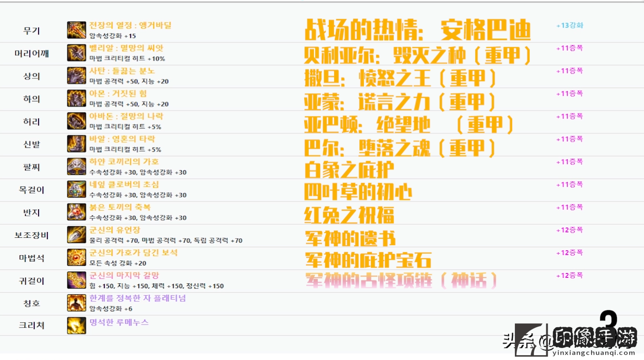The image size is (644, 360).
Task: Open item link 군신의 마지막 갈망
Action: [x=124, y=276]
